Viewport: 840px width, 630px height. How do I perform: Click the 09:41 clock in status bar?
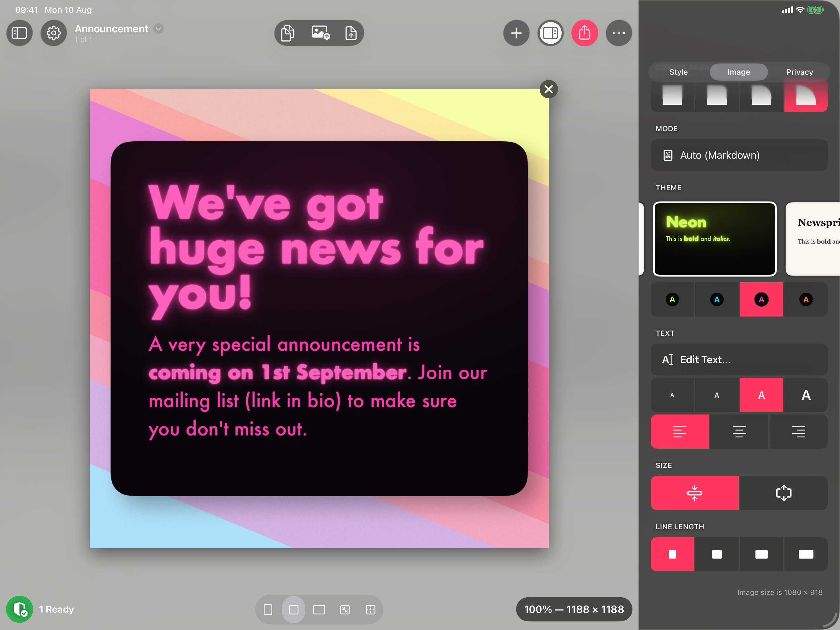pyautogui.click(x=27, y=10)
